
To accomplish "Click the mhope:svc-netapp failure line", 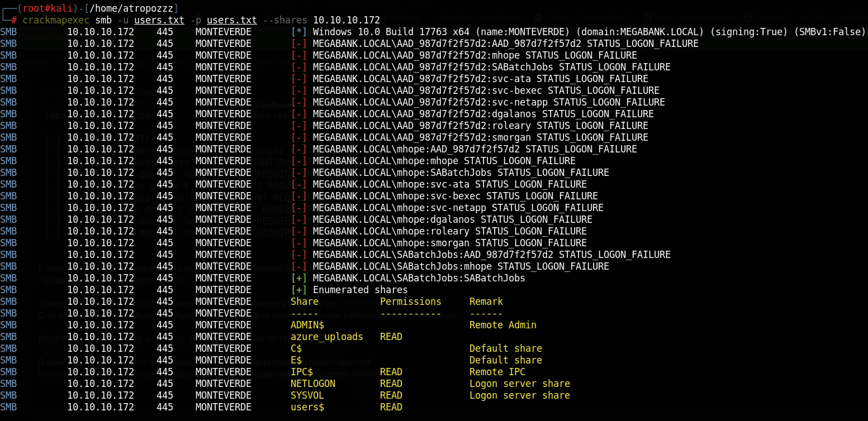I will point(458,208).
